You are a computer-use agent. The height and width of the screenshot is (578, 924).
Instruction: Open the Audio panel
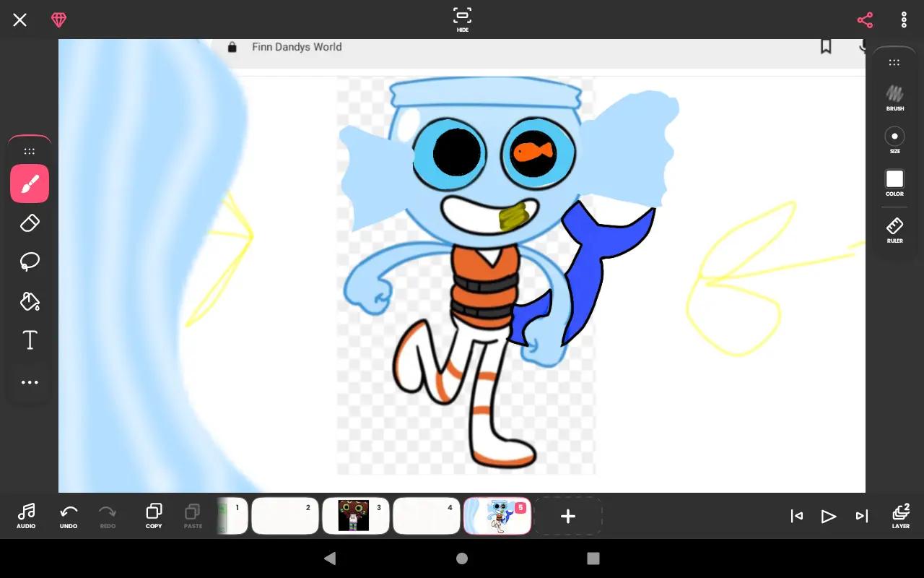(x=26, y=516)
